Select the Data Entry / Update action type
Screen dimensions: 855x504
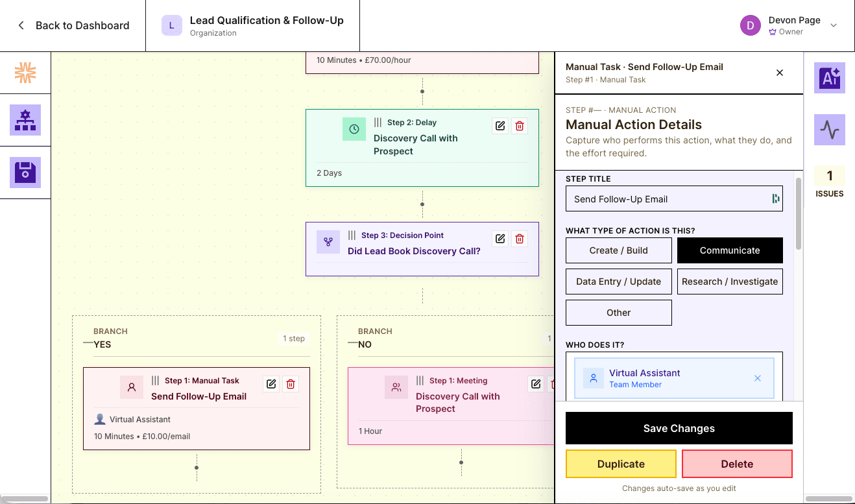pos(618,282)
